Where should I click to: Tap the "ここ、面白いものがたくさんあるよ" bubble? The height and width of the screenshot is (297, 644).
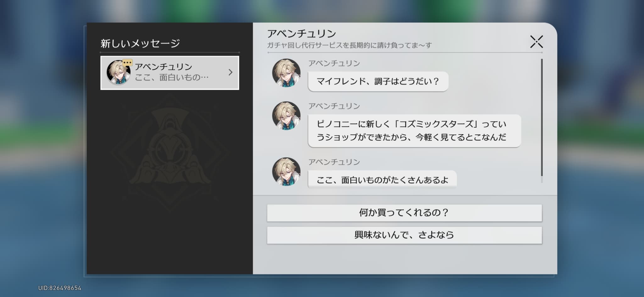pos(382,180)
